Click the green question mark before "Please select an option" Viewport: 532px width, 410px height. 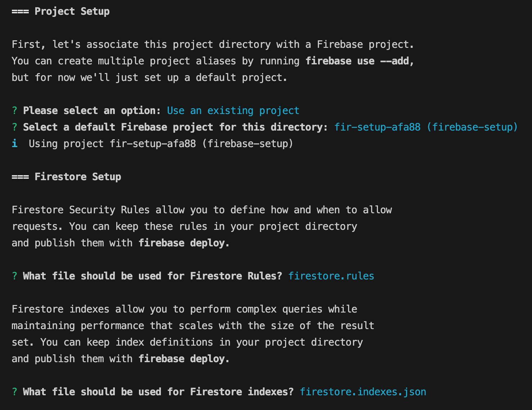[x=14, y=110]
